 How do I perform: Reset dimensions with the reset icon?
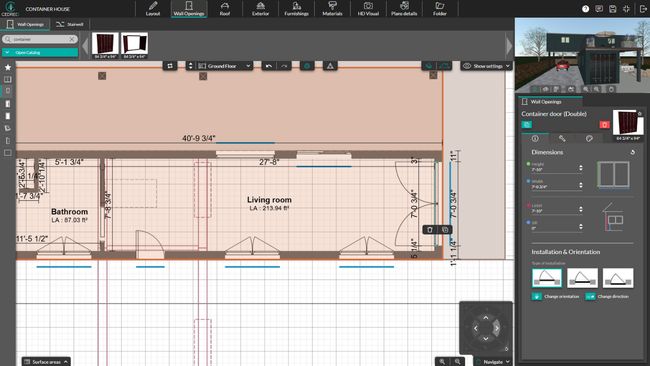point(632,152)
